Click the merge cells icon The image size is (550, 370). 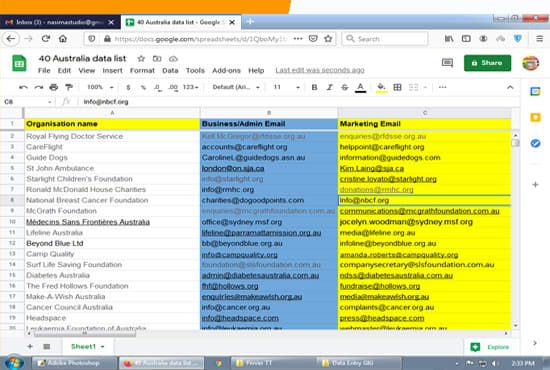point(414,87)
